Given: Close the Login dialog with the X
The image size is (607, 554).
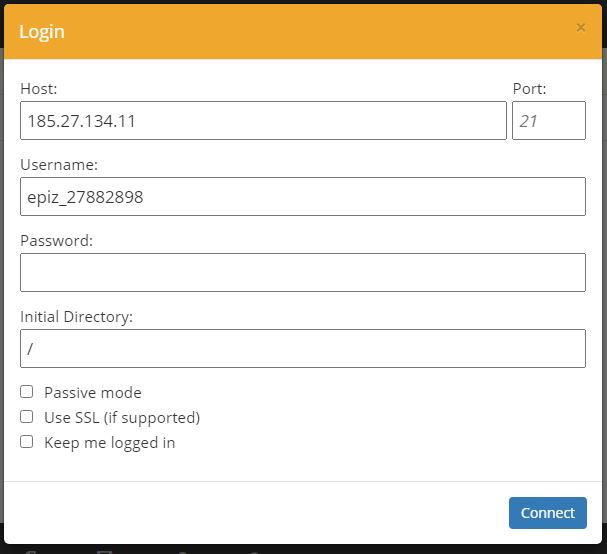Looking at the screenshot, I should coord(581,28).
